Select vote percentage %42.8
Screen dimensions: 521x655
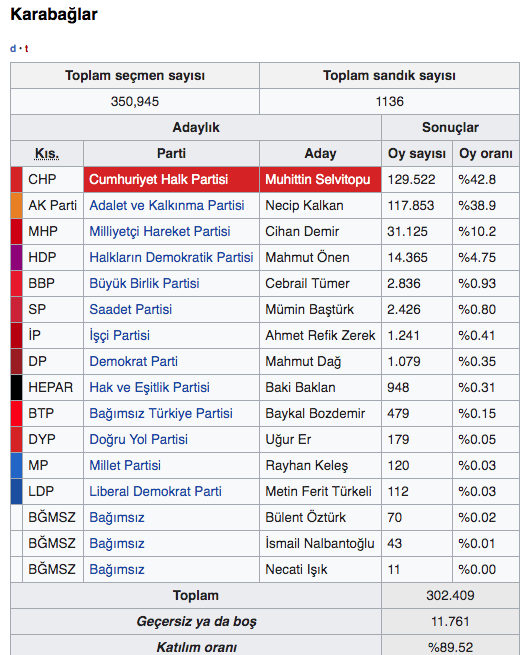[477, 180]
